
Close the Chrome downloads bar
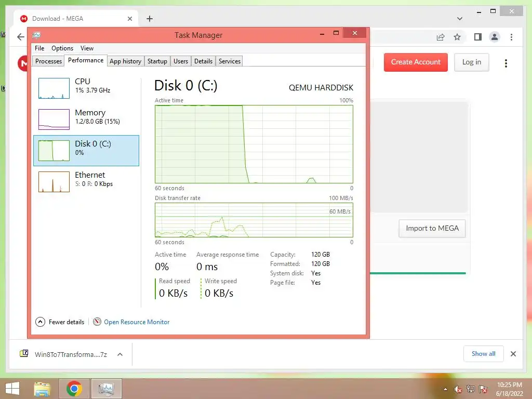pos(513,354)
